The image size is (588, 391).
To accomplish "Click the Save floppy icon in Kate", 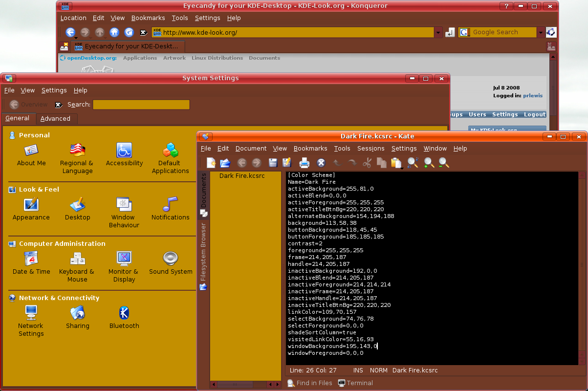I will pyautogui.click(x=273, y=163).
